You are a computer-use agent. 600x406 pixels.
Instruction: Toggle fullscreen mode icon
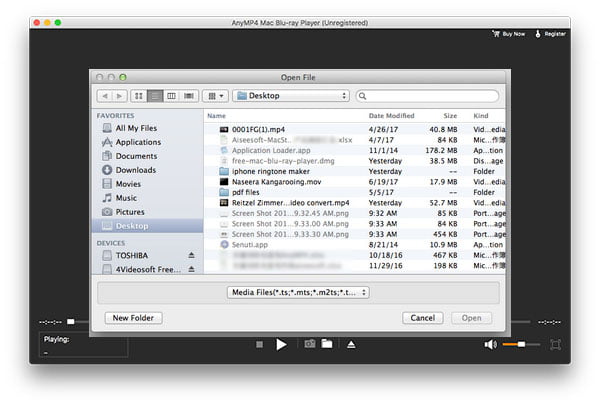tap(555, 344)
